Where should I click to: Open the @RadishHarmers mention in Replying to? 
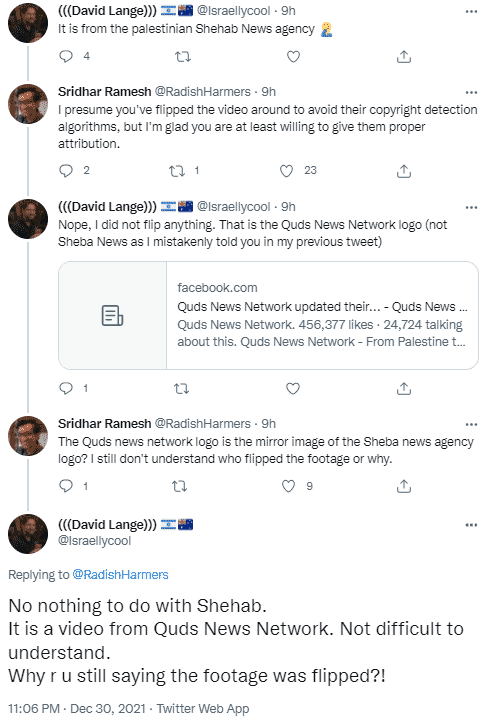point(120,575)
